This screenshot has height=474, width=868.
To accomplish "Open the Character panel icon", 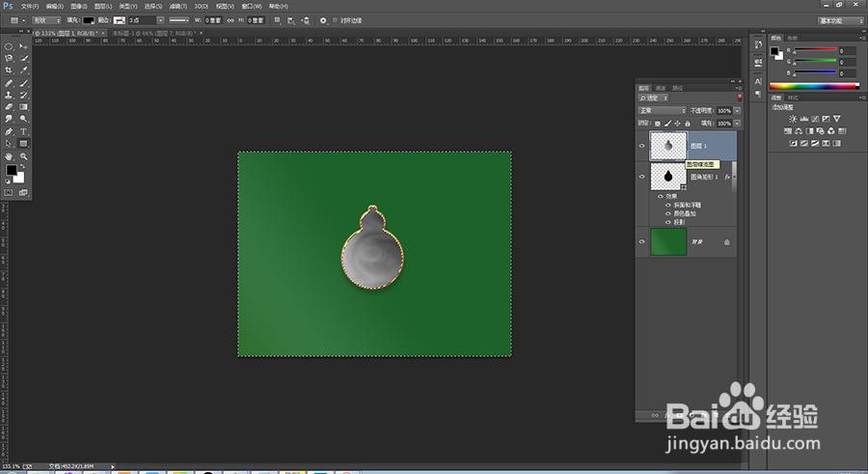I will pos(758,81).
